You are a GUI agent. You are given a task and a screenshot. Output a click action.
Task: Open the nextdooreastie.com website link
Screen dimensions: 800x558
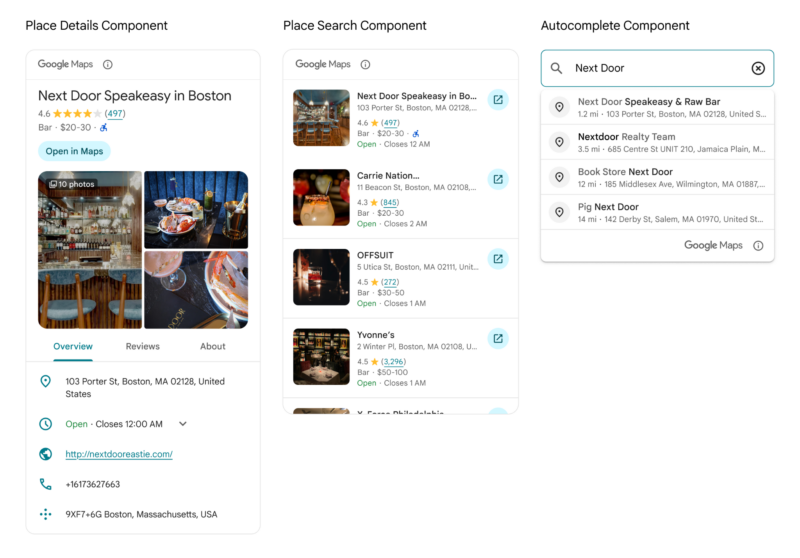coord(119,454)
